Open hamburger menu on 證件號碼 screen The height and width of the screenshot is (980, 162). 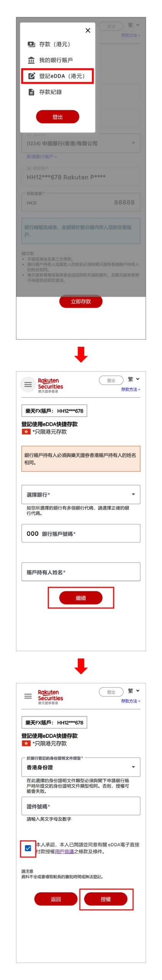(28, 696)
